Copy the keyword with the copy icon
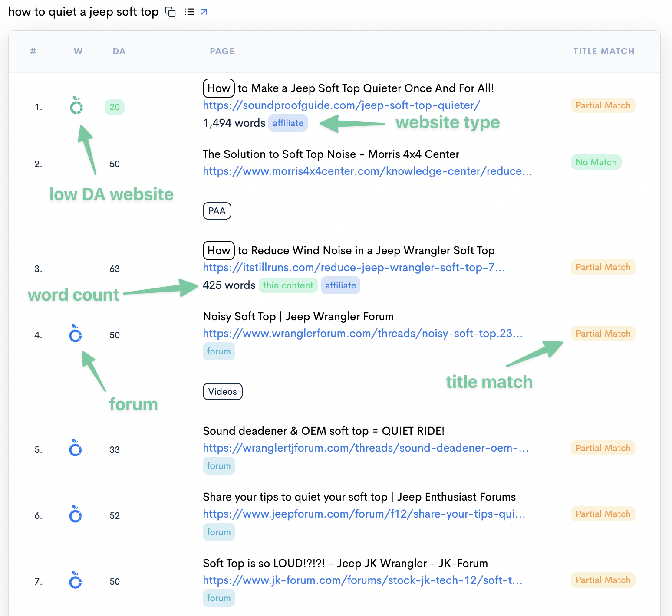Screen dimensions: 672x616 (x=171, y=12)
